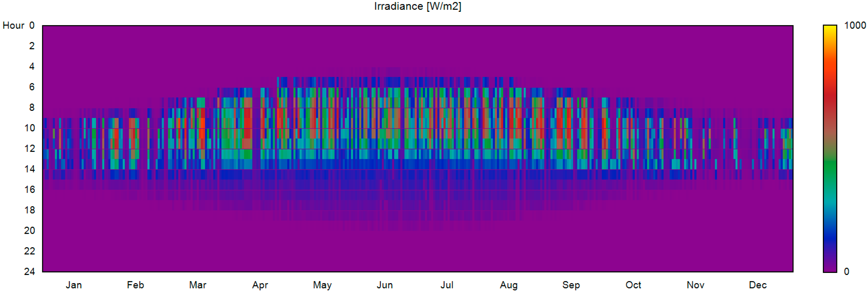Click the Apr month label
The width and height of the screenshot is (868, 292).
pyautogui.click(x=260, y=285)
